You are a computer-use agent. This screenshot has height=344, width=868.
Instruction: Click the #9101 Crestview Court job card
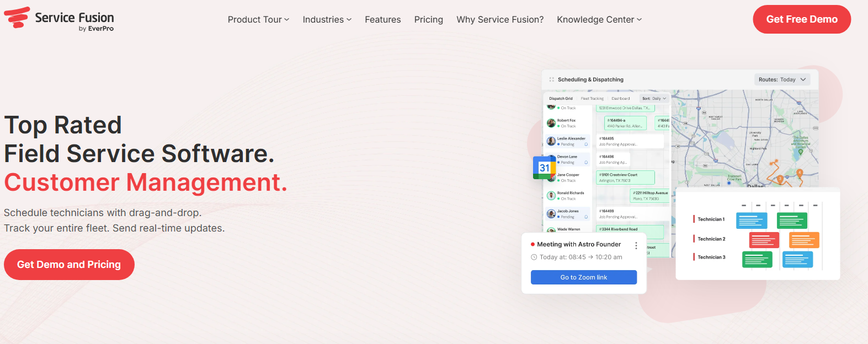coord(625,178)
